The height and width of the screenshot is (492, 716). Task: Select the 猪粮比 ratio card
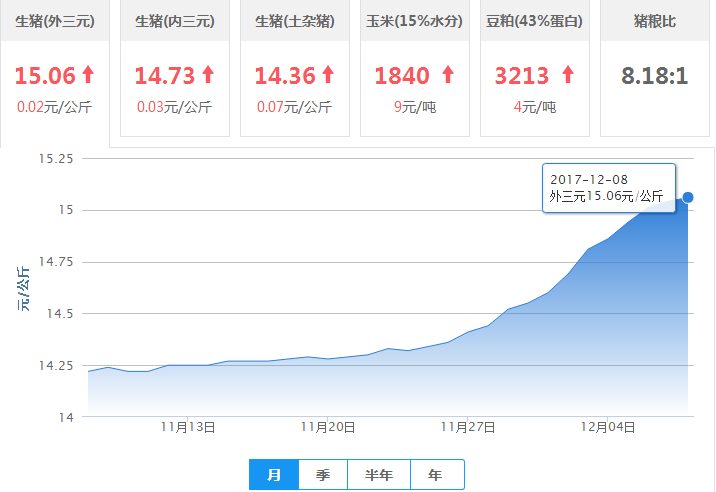pos(655,69)
